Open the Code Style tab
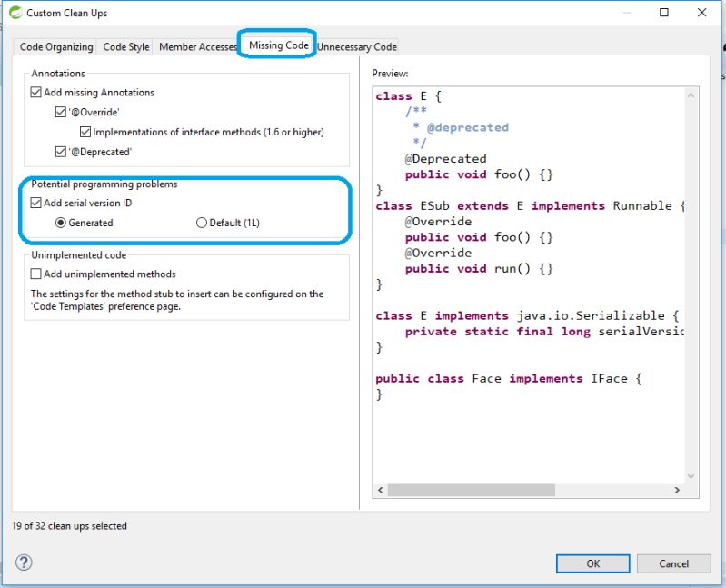Image resolution: width=726 pixels, height=588 pixels. pyautogui.click(x=126, y=46)
